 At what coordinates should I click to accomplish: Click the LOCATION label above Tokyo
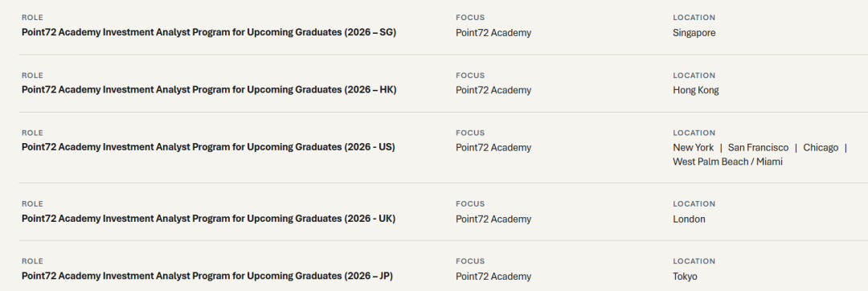(694, 261)
